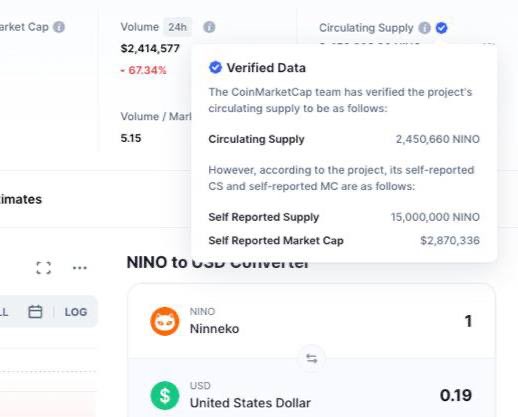Screen dimensions: 518x417
Task: Click the $2,870,336 self reported market cap
Action: pyautogui.click(x=450, y=240)
